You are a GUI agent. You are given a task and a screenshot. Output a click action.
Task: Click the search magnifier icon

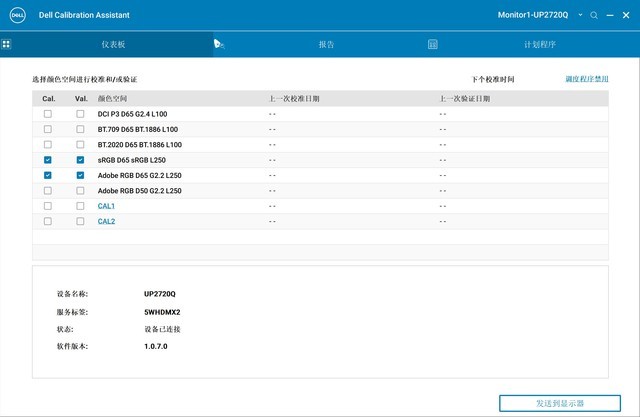(594, 15)
